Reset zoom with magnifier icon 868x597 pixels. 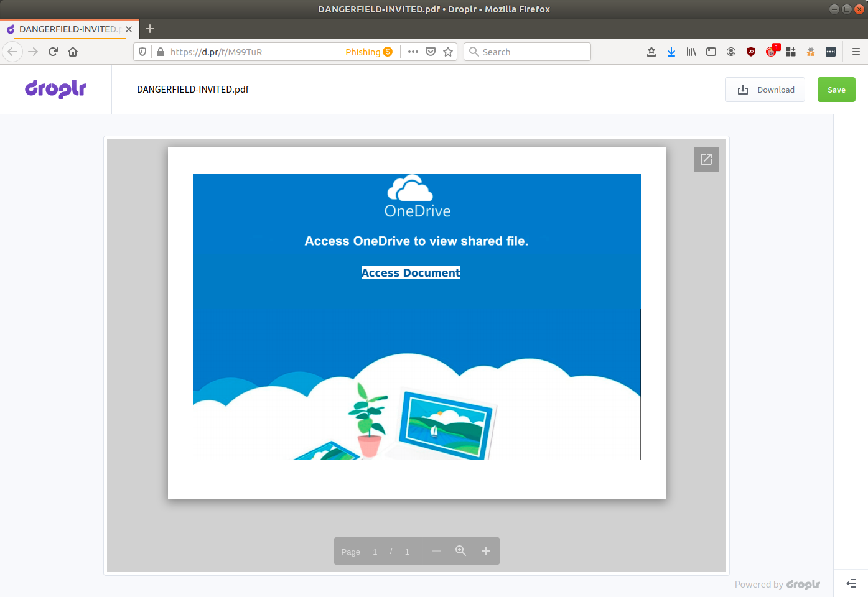pos(461,551)
